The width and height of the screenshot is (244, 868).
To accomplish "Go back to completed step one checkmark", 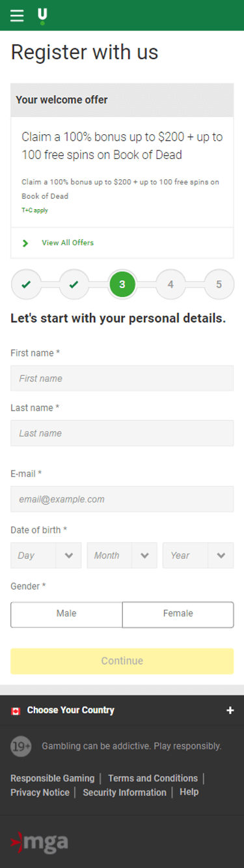I will tap(25, 284).
